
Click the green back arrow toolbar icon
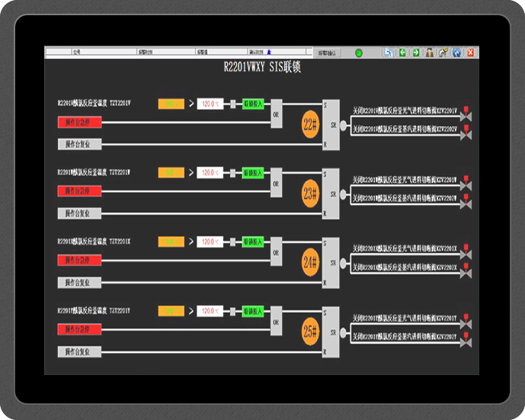click(402, 53)
